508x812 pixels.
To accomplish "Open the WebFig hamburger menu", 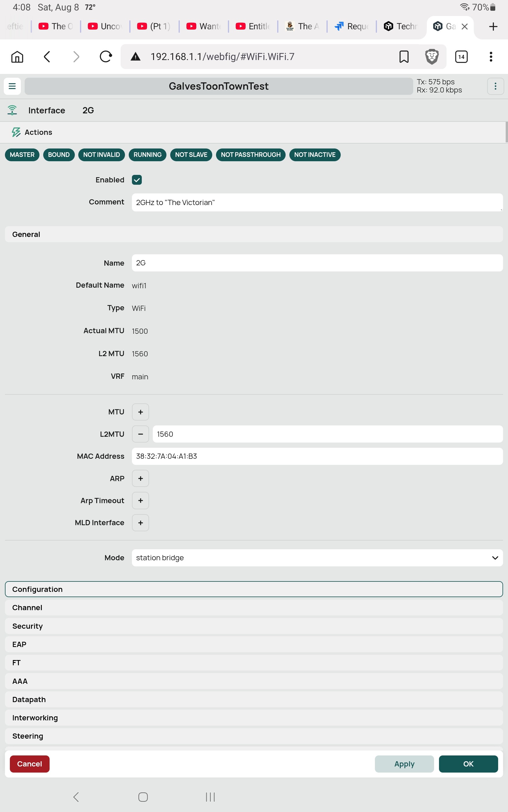I will [12, 86].
